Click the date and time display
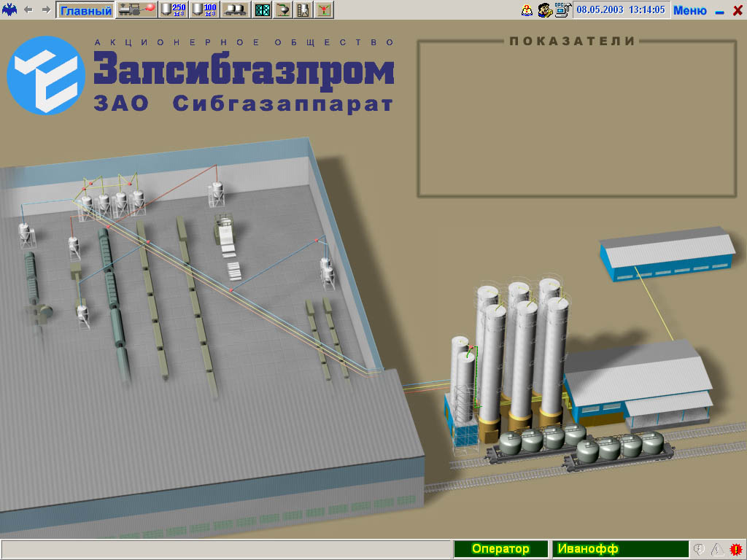 [621, 10]
